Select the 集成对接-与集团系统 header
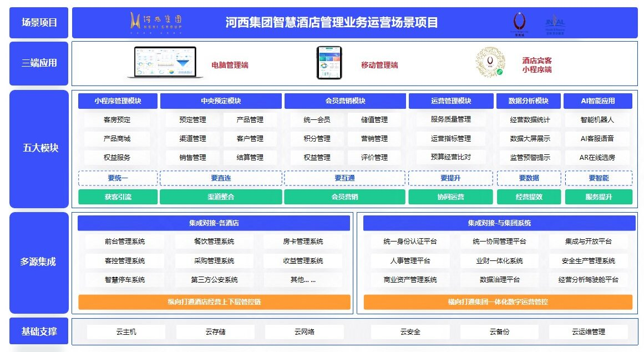 tap(499, 223)
